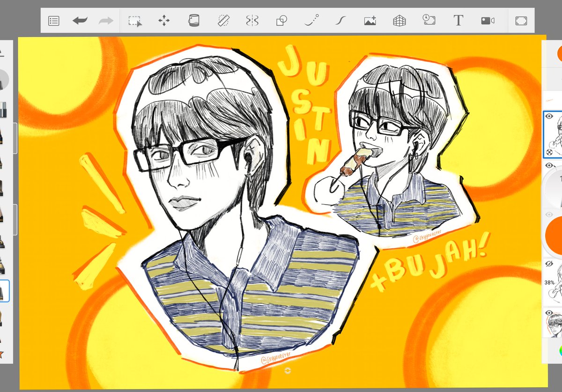Import an image with the picture icon
Screen dimensions: 562x392
pyautogui.click(x=370, y=21)
